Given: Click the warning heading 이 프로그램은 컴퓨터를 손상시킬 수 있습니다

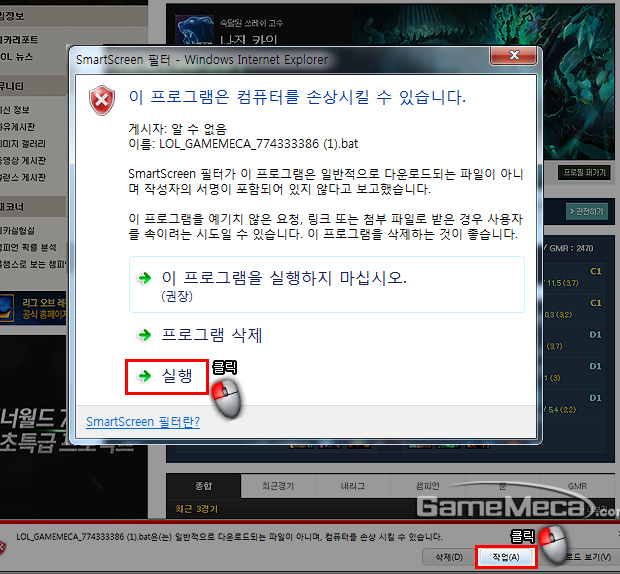Looking at the screenshot, I should [297, 97].
